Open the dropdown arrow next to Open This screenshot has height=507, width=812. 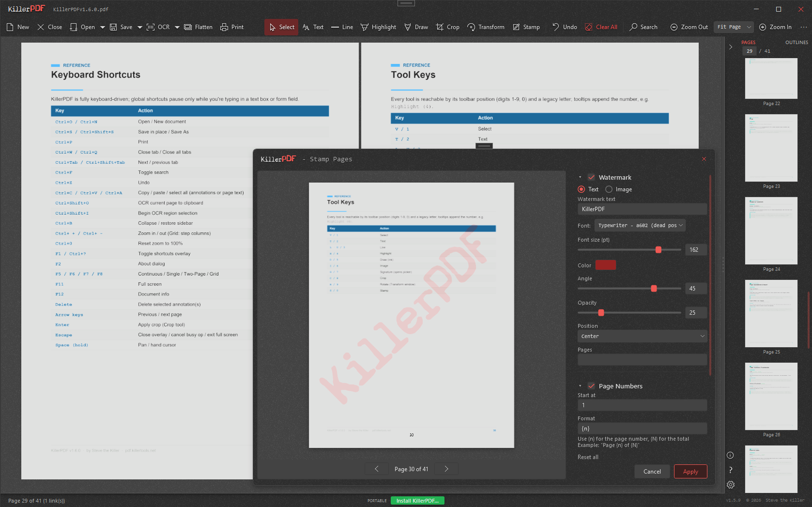(x=103, y=27)
